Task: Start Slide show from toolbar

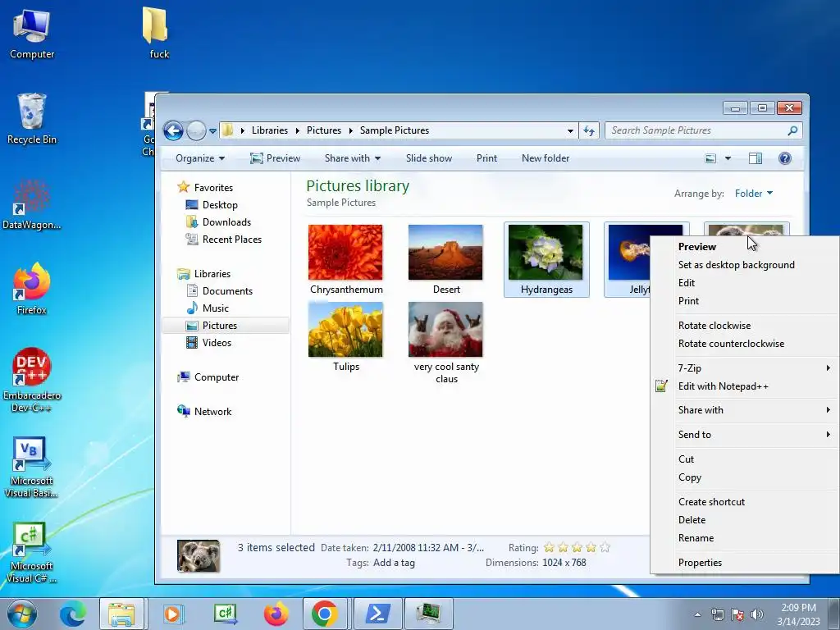Action: click(428, 158)
